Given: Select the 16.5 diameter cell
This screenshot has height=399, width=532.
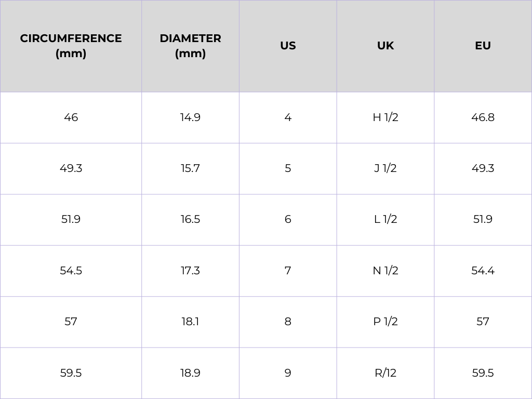Looking at the screenshot, I should click(x=190, y=219).
